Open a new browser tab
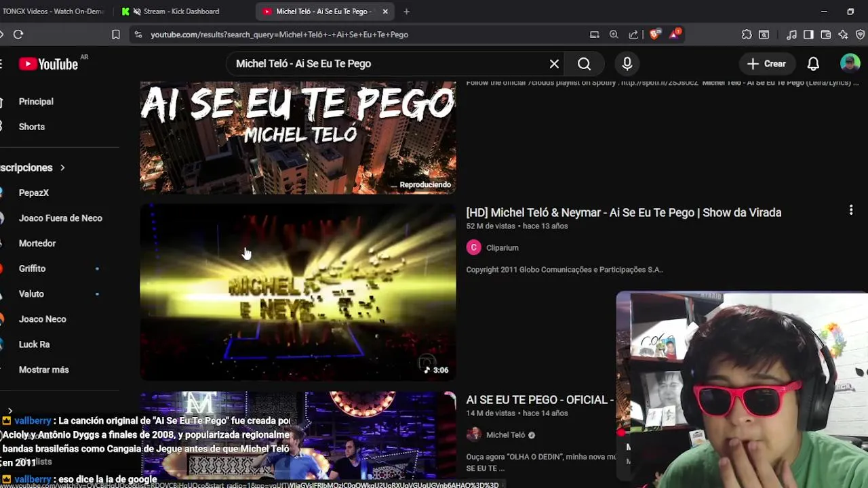The image size is (868, 488). [406, 12]
